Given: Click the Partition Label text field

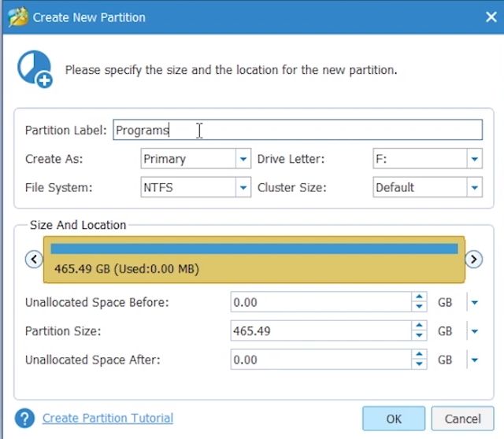Looking at the screenshot, I should click(x=298, y=130).
